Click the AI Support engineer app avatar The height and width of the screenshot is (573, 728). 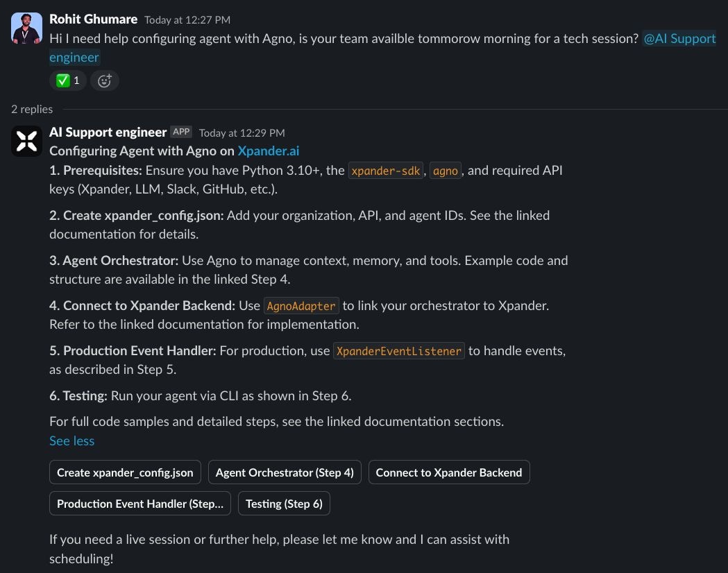[x=26, y=141]
